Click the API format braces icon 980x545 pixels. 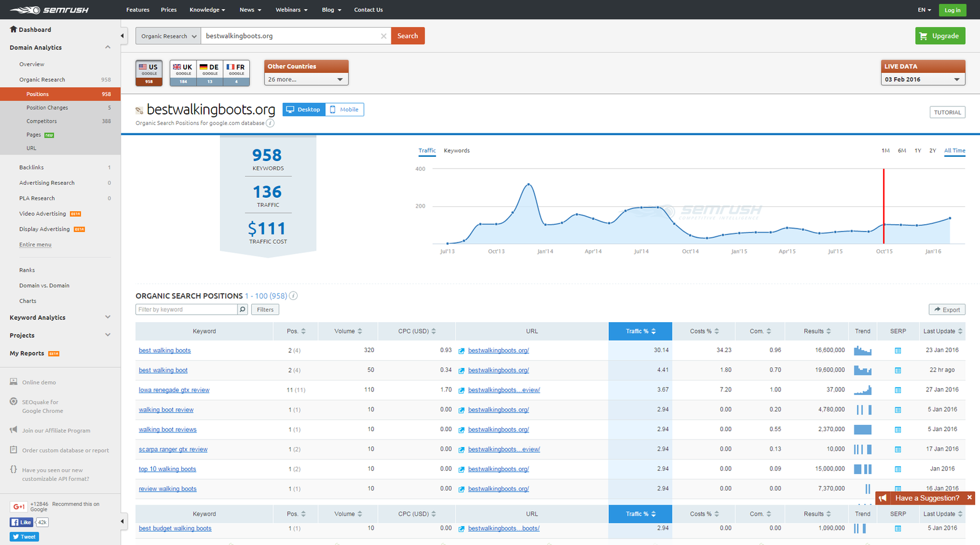point(13,470)
